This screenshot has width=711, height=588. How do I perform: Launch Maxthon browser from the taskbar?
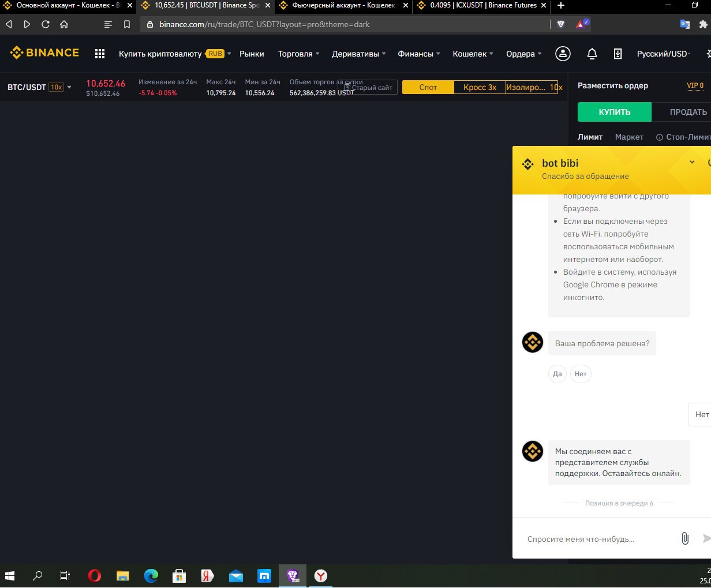click(264, 575)
